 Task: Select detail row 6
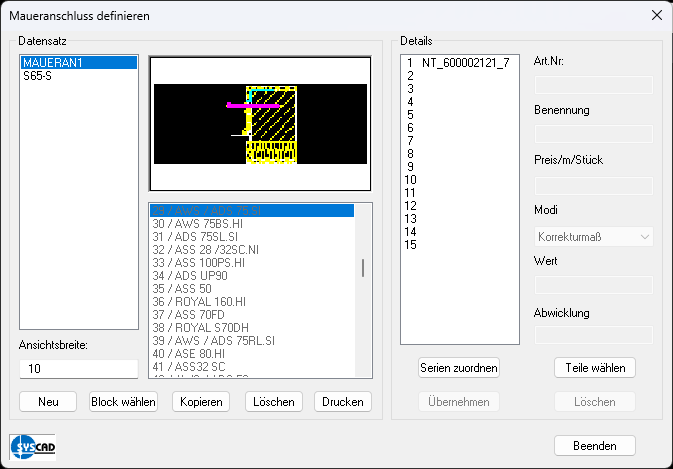pyautogui.click(x=460, y=128)
